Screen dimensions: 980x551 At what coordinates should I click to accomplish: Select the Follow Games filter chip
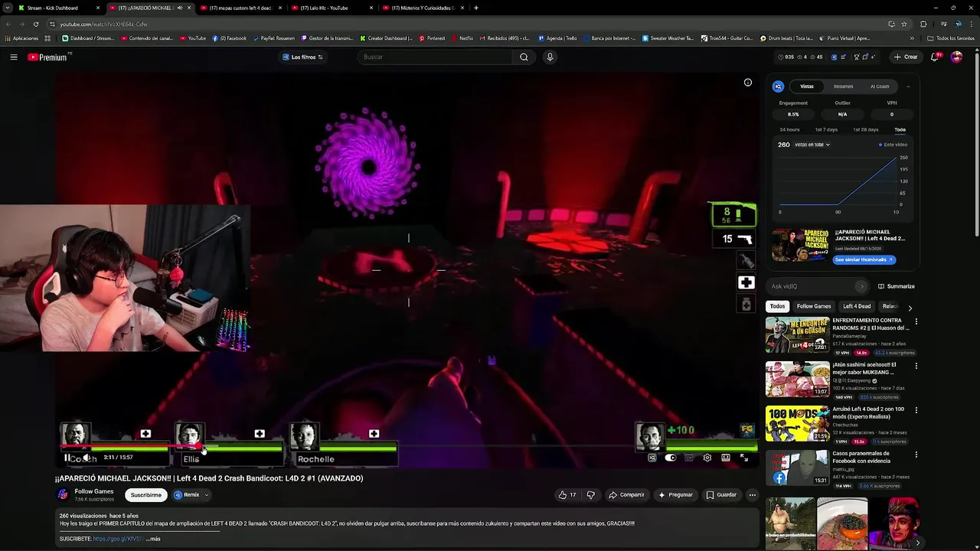pos(814,306)
